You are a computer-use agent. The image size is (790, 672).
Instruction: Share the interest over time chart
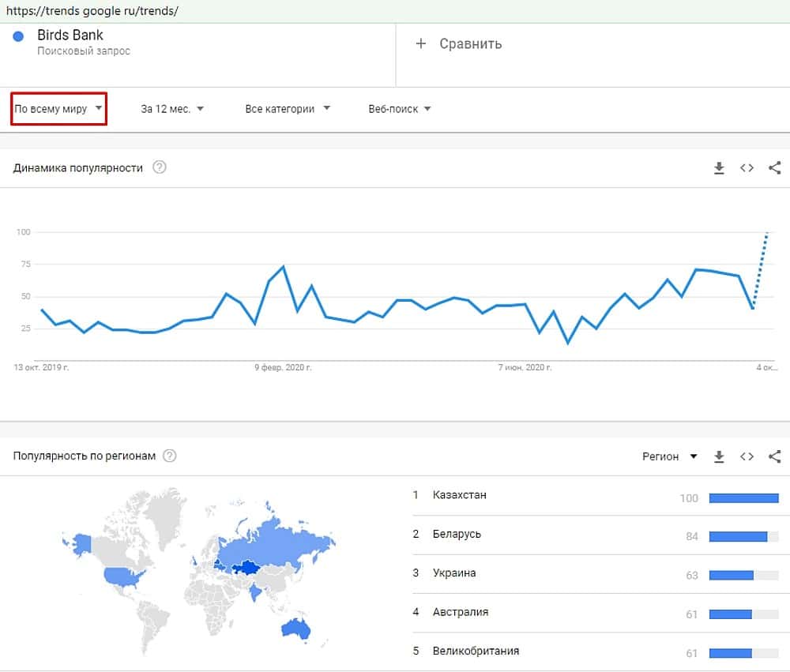(x=775, y=167)
